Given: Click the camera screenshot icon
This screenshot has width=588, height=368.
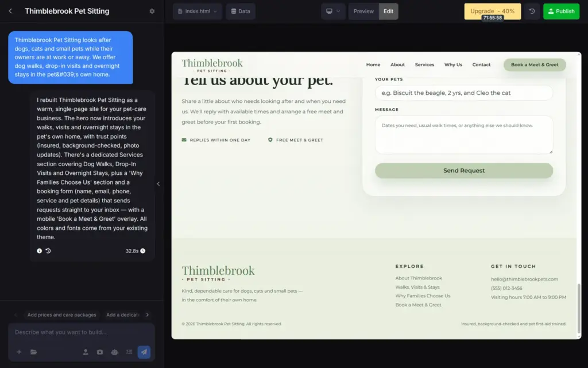Looking at the screenshot, I should click(100, 352).
